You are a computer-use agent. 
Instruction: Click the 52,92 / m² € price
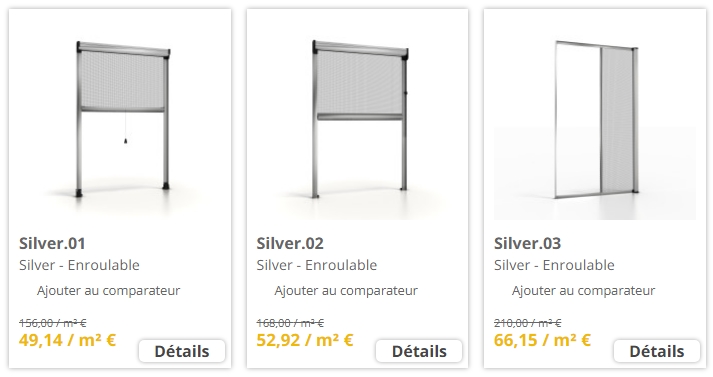point(305,340)
